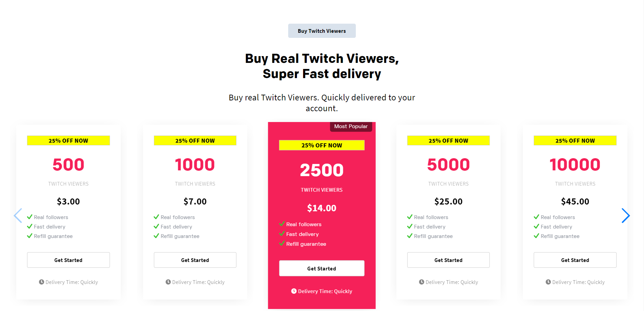Viewport: 644px width, 311px height.
Task: Click the Most Popular badge
Action: (351, 126)
